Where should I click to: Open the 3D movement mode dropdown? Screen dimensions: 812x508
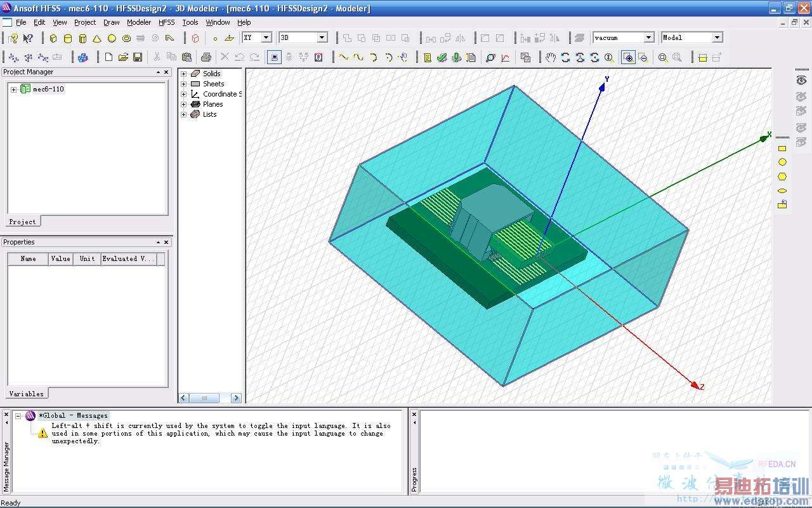(322, 37)
